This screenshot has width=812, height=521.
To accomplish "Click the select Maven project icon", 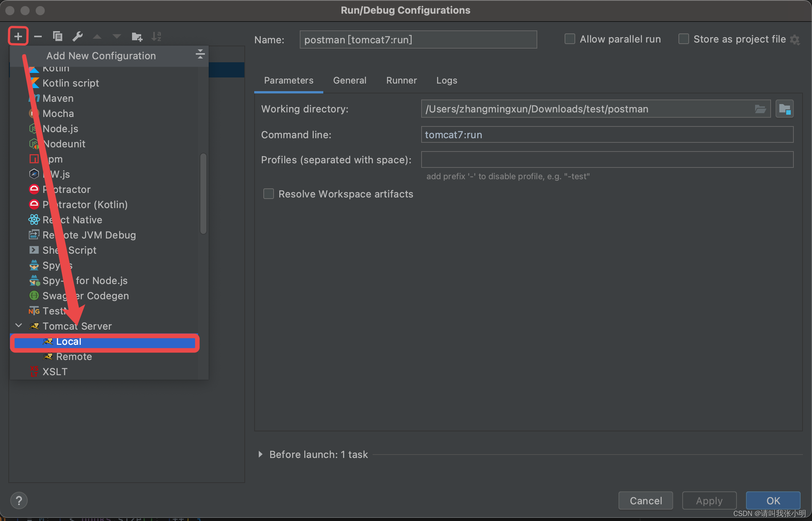I will pyautogui.click(x=784, y=109).
